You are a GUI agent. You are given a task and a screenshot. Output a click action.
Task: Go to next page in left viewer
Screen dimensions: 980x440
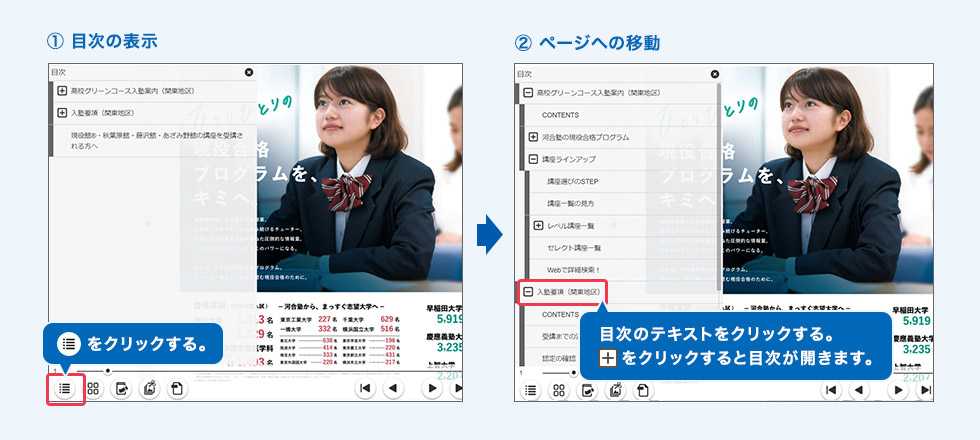(431, 389)
